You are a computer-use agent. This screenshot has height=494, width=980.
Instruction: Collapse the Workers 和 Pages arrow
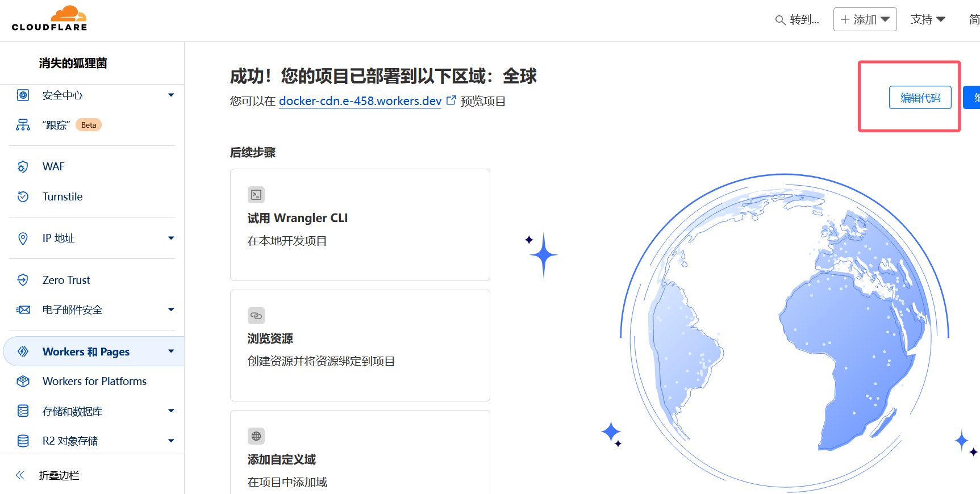(171, 351)
